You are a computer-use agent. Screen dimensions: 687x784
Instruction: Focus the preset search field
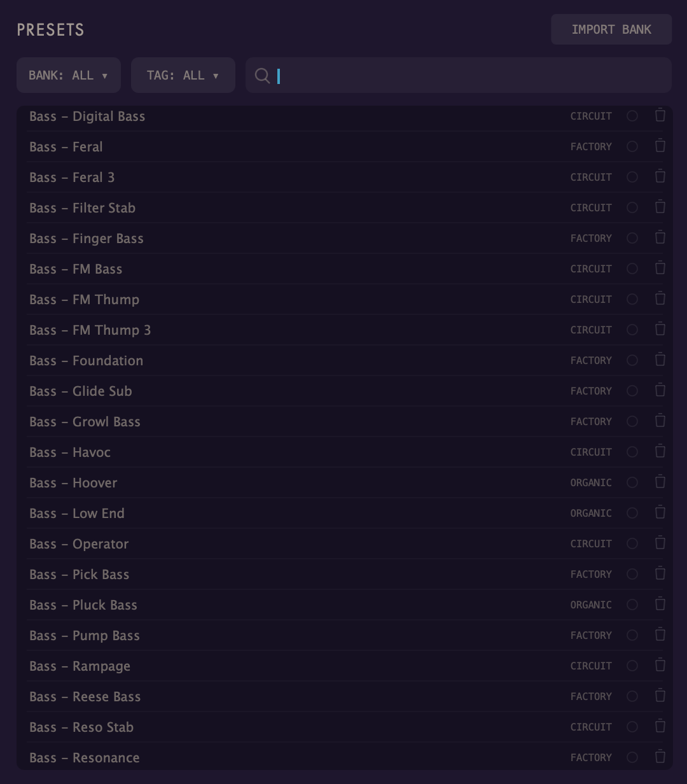click(x=471, y=76)
